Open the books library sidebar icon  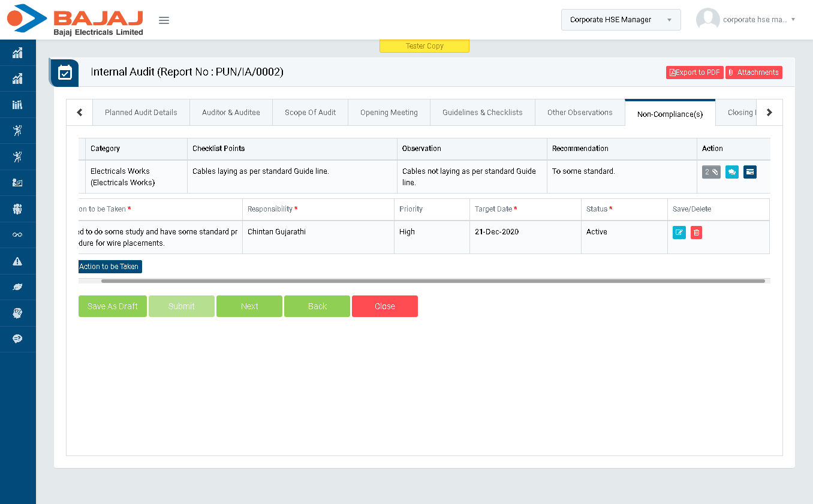(17, 105)
